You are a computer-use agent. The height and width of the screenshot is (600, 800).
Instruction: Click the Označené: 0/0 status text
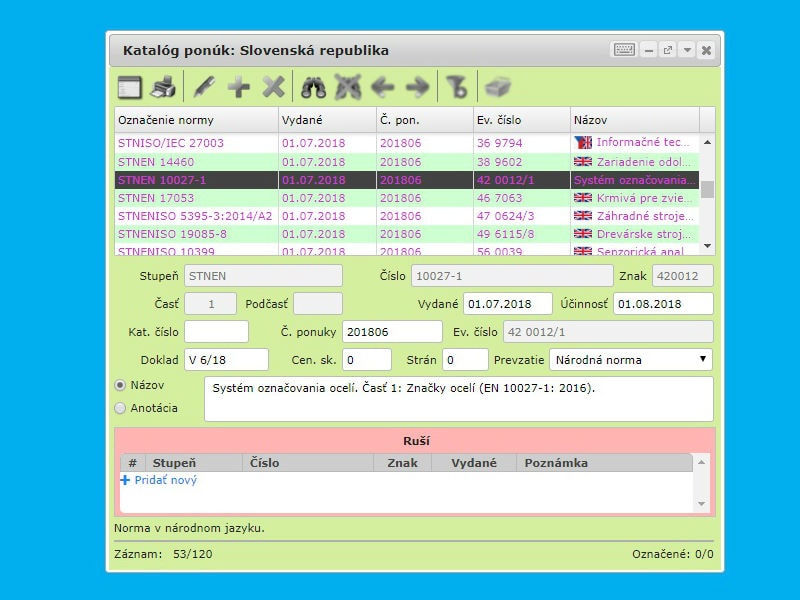(672, 554)
